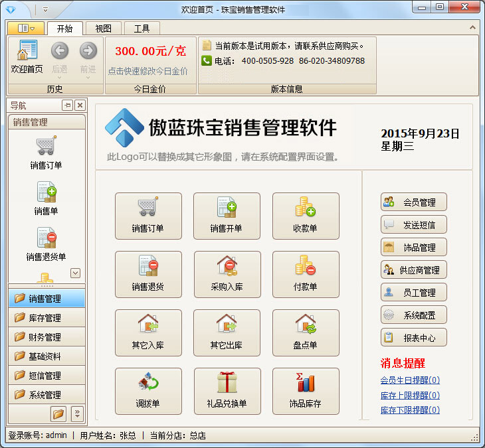Click the 员工管理 button
485x448 pixels.
[x=414, y=292]
